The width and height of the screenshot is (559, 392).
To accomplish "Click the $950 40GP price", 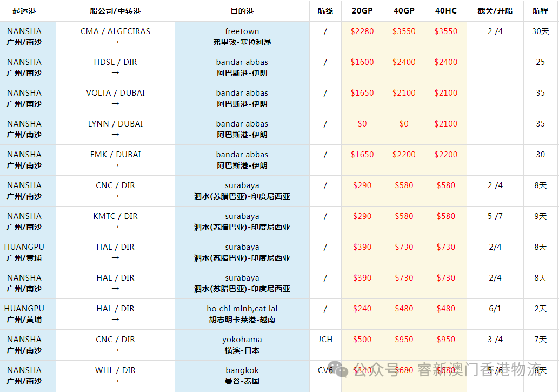I will [x=404, y=340].
